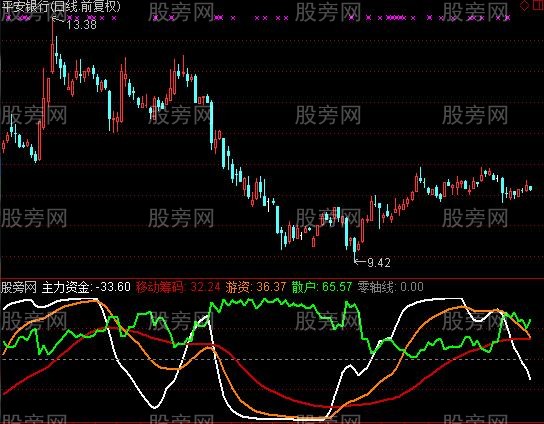
Task: Click the 游资: 36.37 indicator label
Action: (256, 287)
